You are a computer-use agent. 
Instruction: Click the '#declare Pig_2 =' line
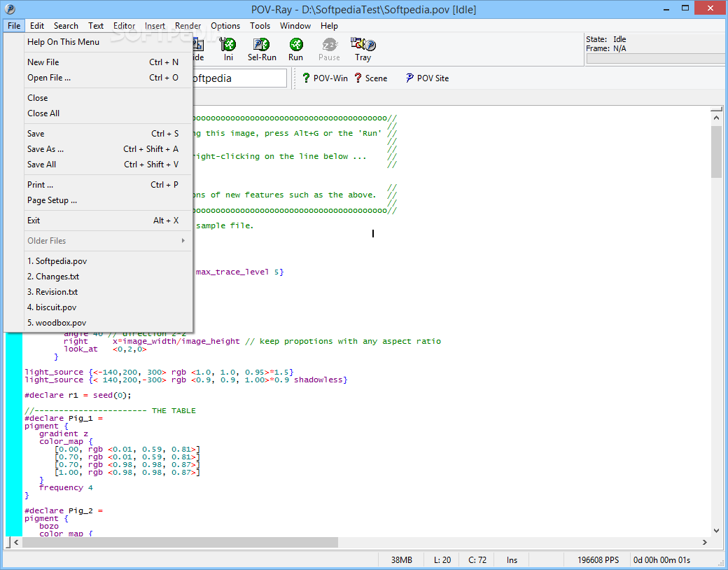tap(64, 511)
